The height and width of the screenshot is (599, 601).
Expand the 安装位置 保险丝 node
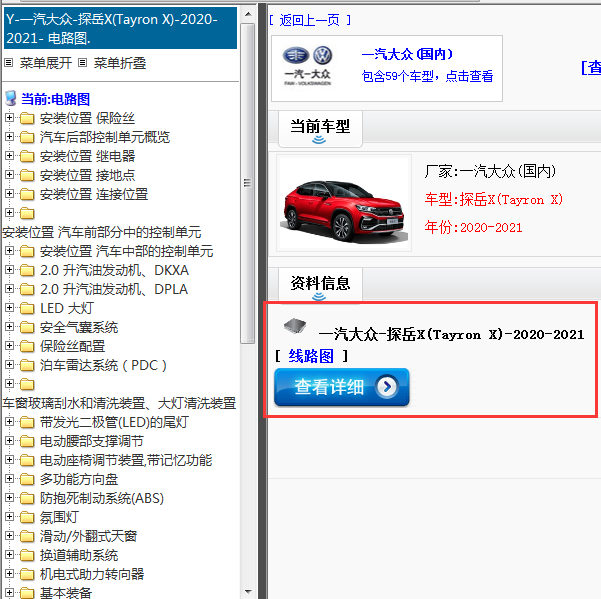click(10, 118)
